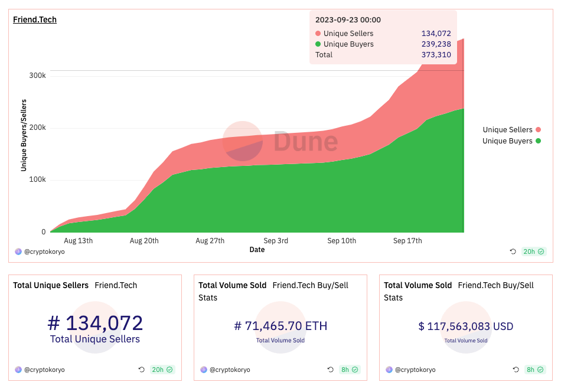Open @cryptokoryo link on USD volume card
Screen dimensions: 561x392
(x=415, y=370)
